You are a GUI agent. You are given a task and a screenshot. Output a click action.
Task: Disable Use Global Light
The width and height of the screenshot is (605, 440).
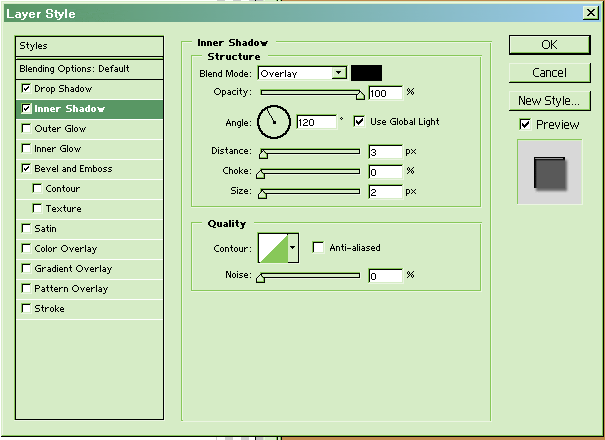pyautogui.click(x=359, y=122)
